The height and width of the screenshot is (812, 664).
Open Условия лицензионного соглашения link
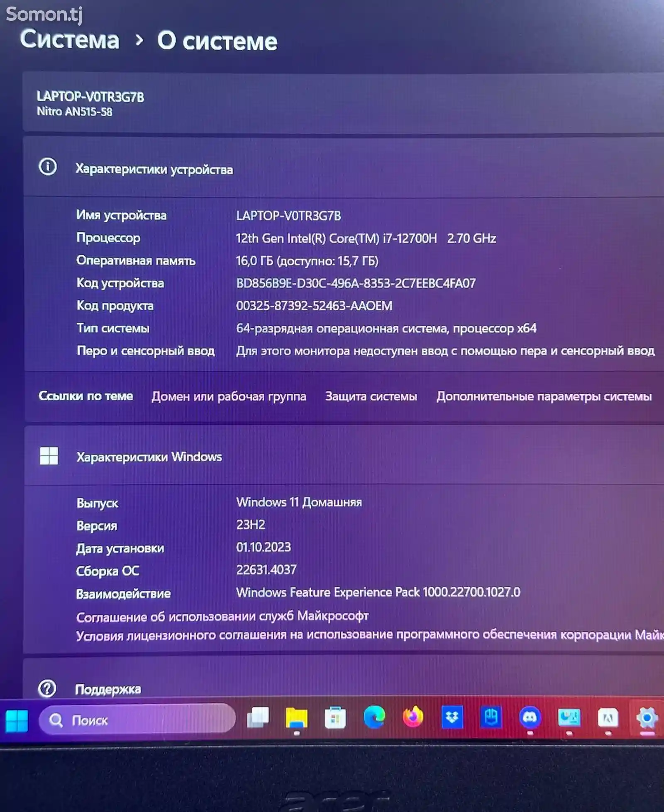(370, 635)
